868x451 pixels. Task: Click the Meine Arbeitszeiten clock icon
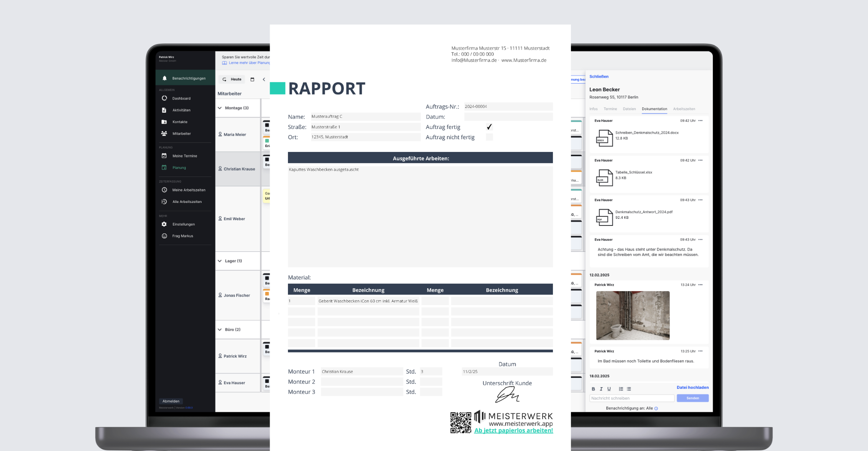coord(164,190)
